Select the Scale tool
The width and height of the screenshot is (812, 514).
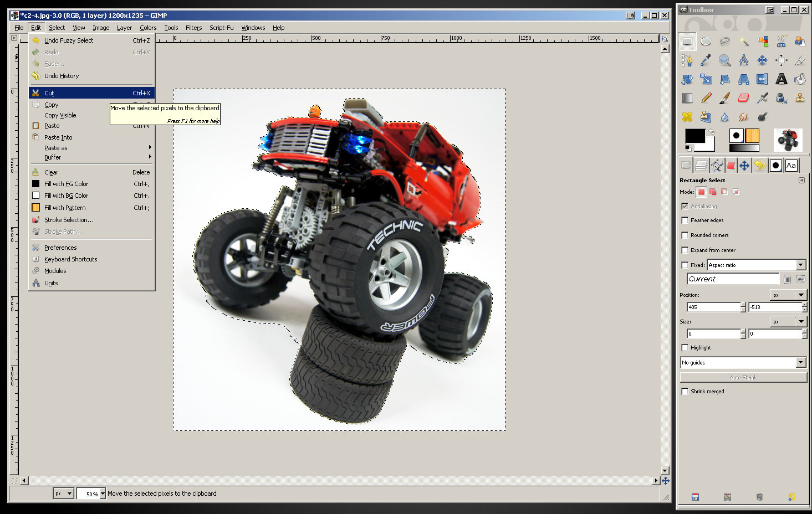tap(706, 79)
